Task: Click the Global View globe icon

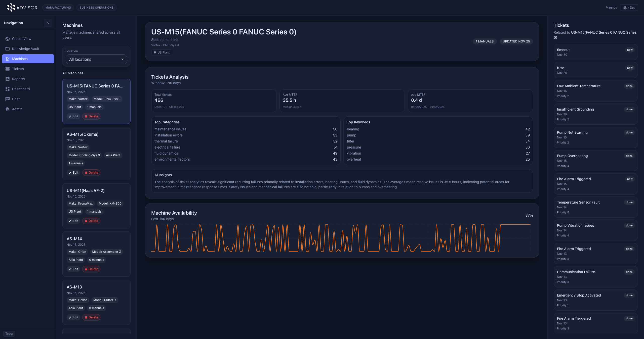Action: click(x=8, y=39)
